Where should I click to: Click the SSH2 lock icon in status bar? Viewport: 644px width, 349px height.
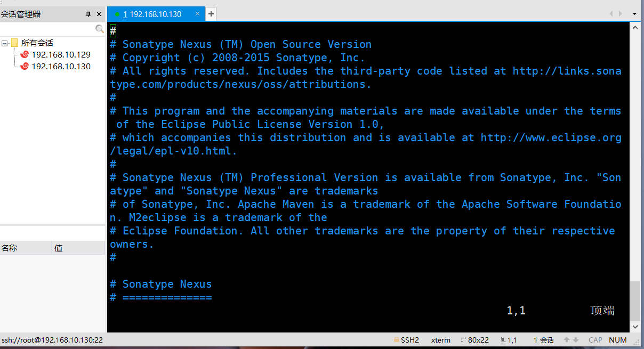[396, 340]
